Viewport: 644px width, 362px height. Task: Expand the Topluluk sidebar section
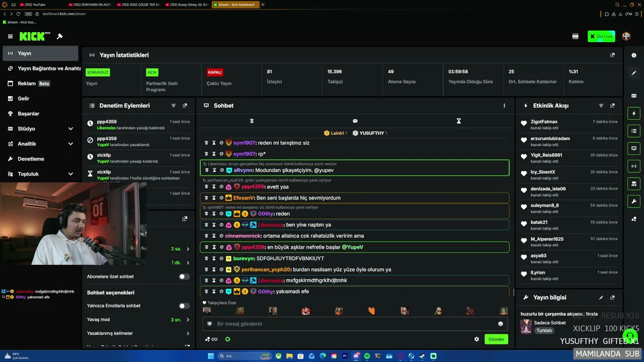click(40, 174)
